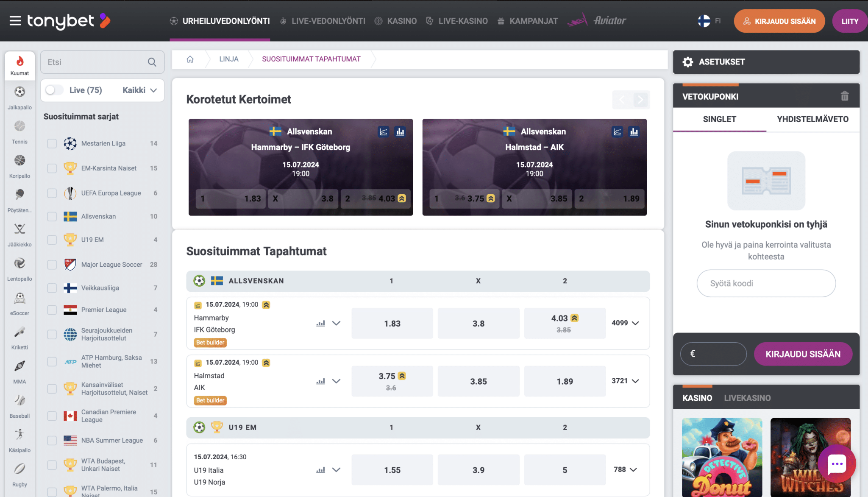Image resolution: width=868 pixels, height=497 pixels.
Task: Open Kriketti cricket category
Action: pos(19,339)
